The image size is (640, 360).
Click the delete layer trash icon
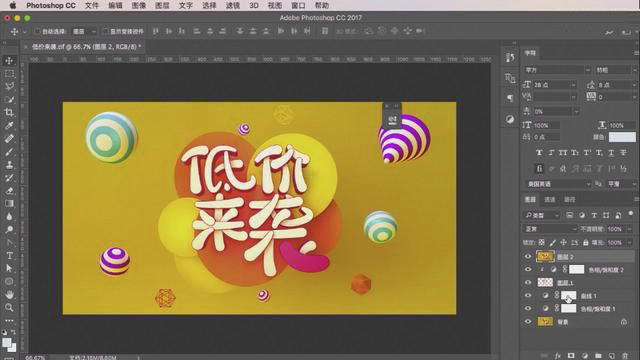tap(625, 356)
